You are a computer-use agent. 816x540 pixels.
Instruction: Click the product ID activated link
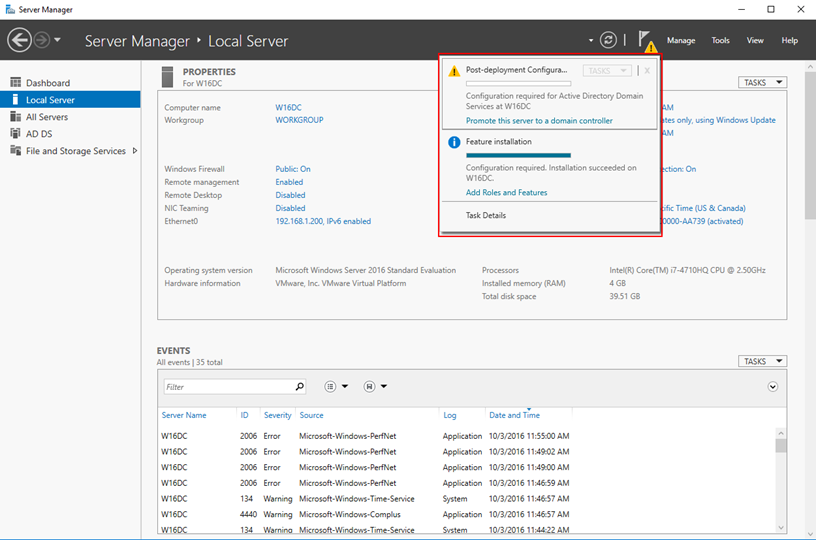[x=703, y=221]
